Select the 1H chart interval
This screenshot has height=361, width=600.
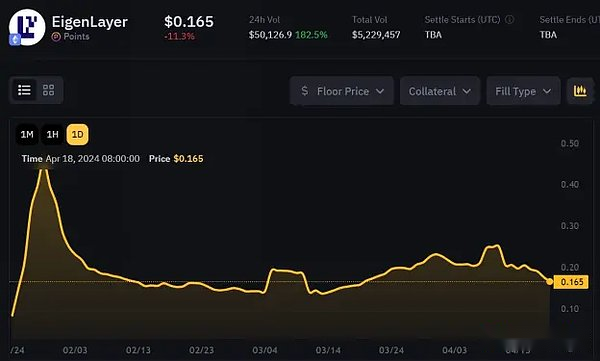coord(52,134)
